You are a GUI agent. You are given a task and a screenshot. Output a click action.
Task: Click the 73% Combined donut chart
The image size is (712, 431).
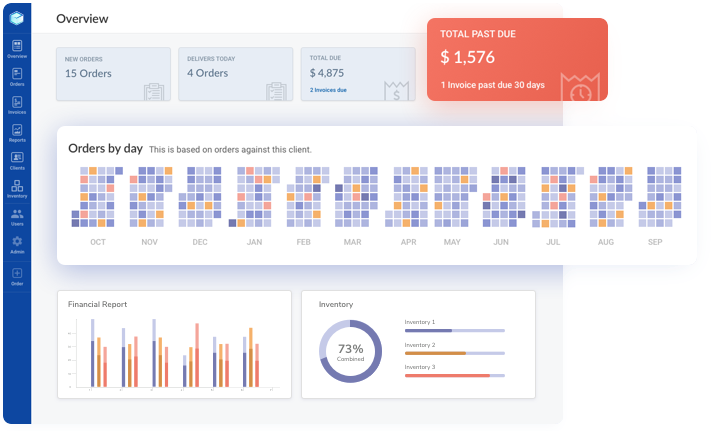tap(350, 351)
